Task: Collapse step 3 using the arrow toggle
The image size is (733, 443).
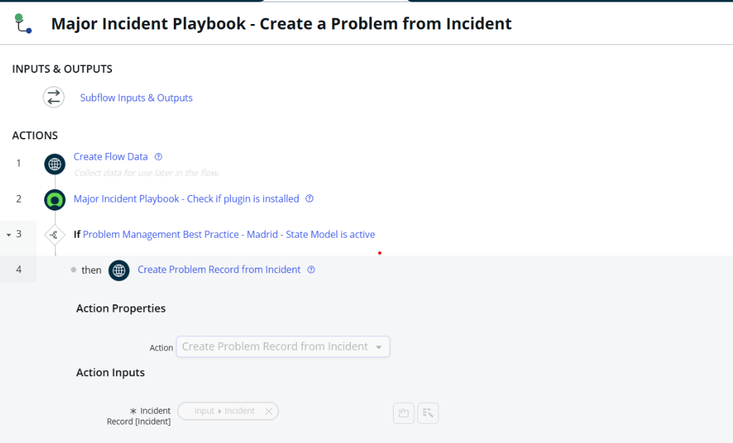Action: (8, 235)
